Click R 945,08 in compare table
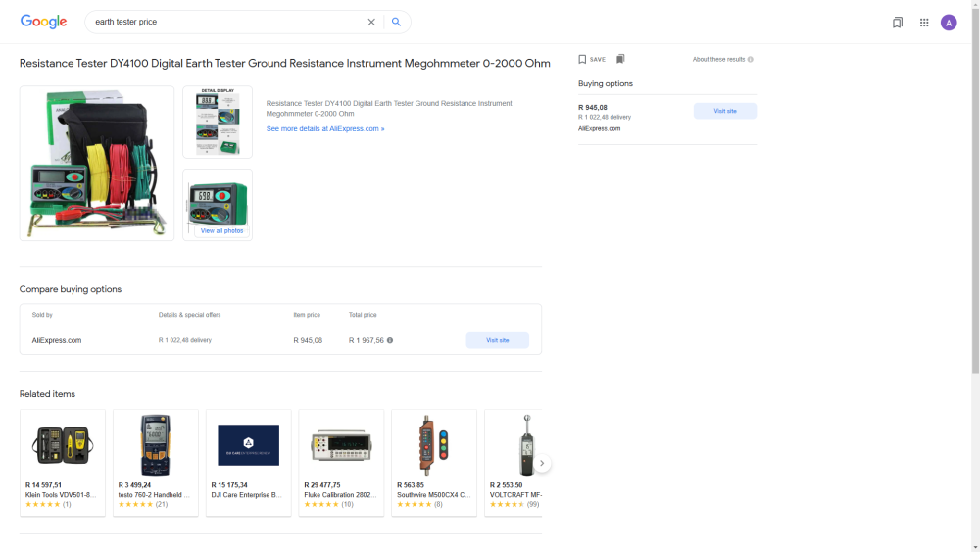The height and width of the screenshot is (552, 980). tap(308, 340)
